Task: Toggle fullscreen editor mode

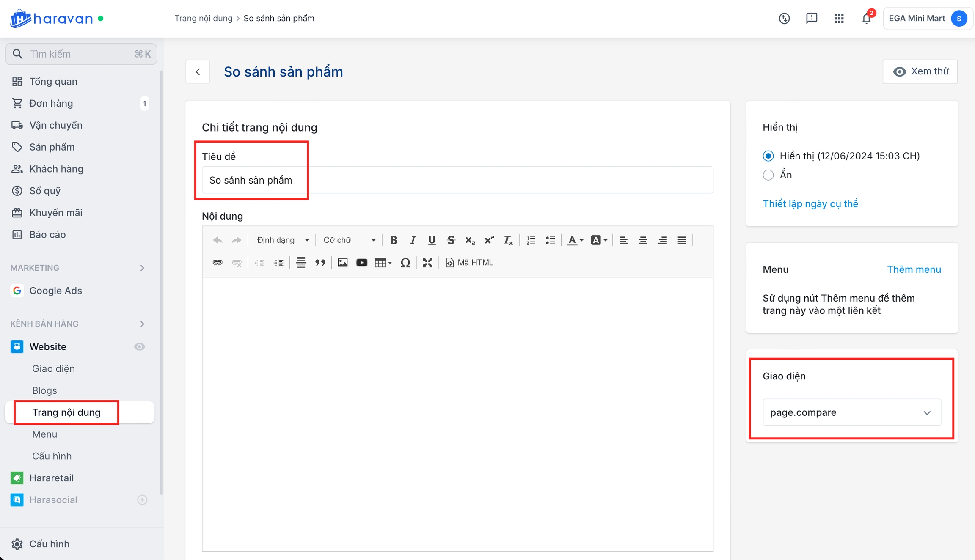Action: (x=427, y=263)
